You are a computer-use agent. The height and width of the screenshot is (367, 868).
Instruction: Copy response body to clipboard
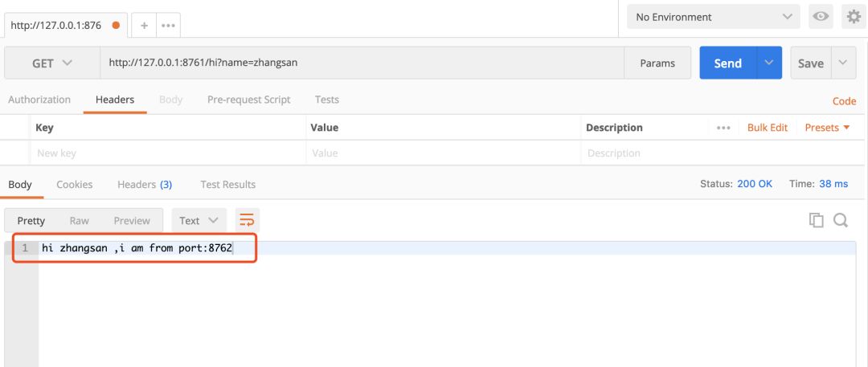817,220
